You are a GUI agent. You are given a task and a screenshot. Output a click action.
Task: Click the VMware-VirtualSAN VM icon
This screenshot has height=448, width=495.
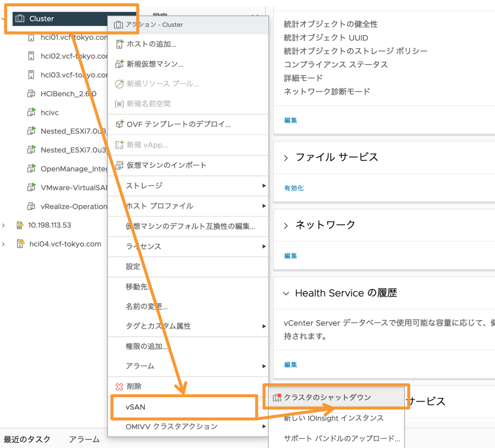click(31, 188)
